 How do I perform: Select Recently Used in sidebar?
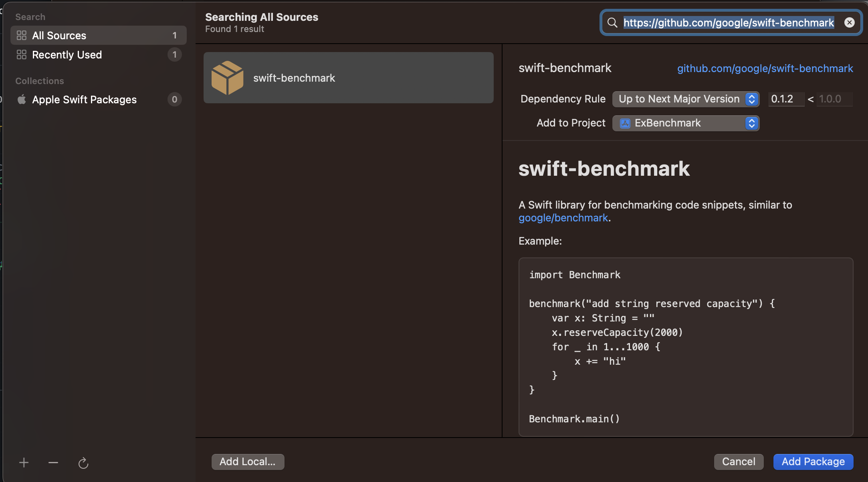pos(67,55)
